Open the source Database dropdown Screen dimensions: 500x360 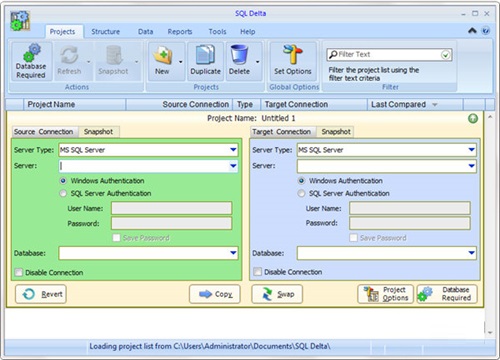233,253
